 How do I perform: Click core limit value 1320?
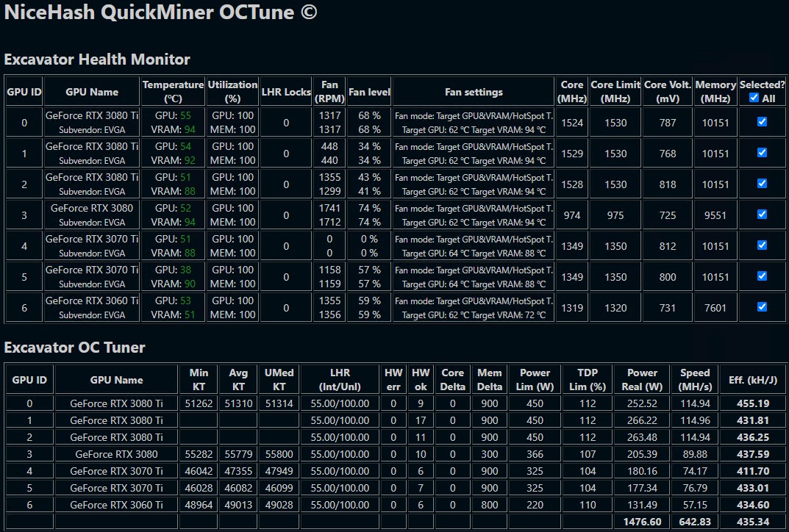[615, 308]
